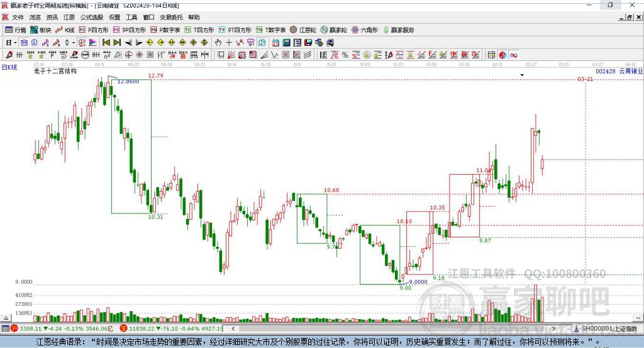Screen dimensions: 644x348
Task: Open the 帮助 menu
Action: (x=194, y=17)
